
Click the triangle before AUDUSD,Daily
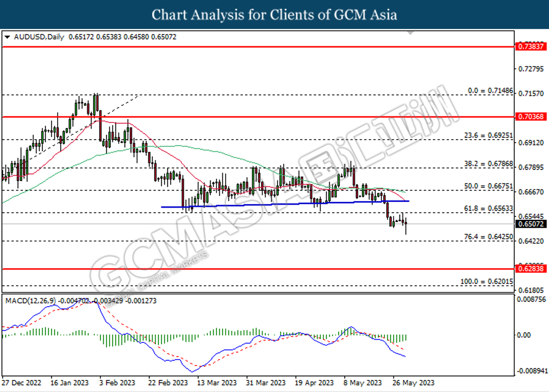click(7, 37)
